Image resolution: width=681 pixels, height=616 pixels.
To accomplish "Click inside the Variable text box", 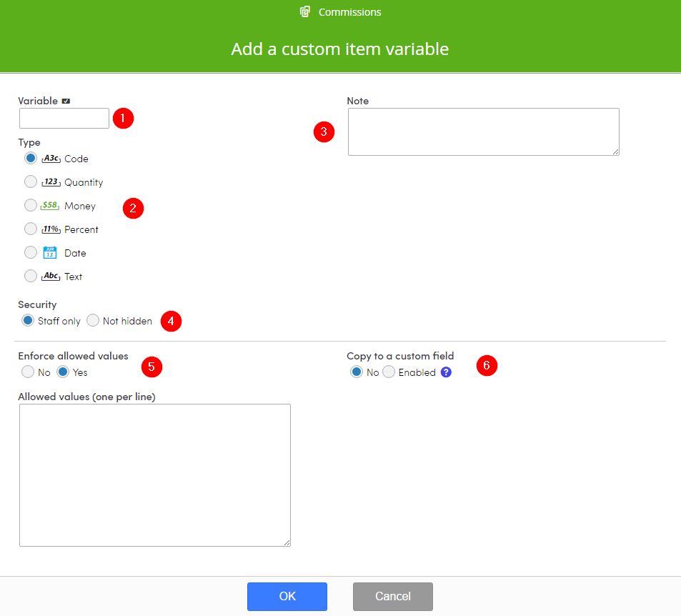I will coord(64,118).
